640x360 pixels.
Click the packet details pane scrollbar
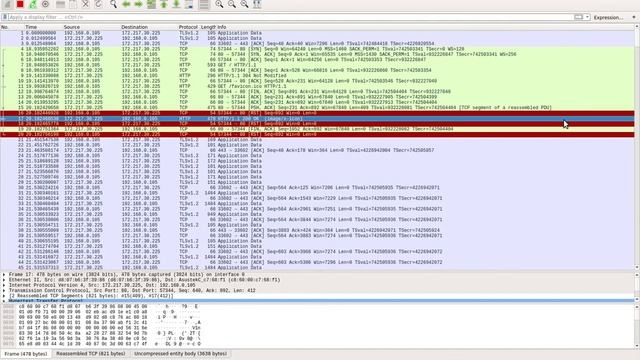[x=637, y=287]
